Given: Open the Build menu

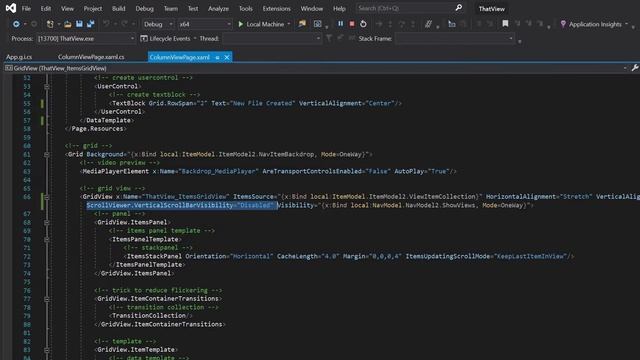Looking at the screenshot, I should (x=119, y=8).
